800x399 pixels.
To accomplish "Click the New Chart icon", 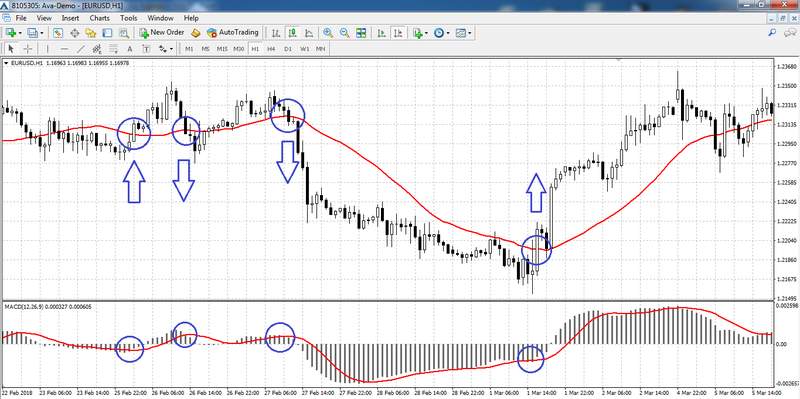I will pos(11,33).
